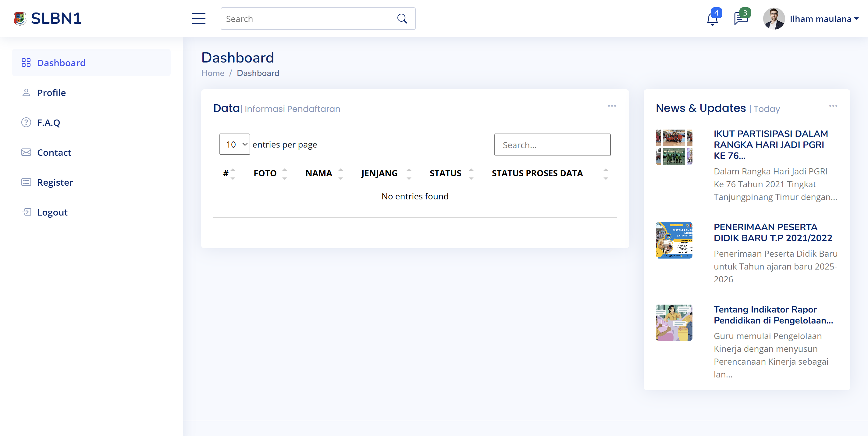Image resolution: width=868 pixels, height=436 pixels.
Task: Click the PGRI news thumbnail image
Action: 674,147
